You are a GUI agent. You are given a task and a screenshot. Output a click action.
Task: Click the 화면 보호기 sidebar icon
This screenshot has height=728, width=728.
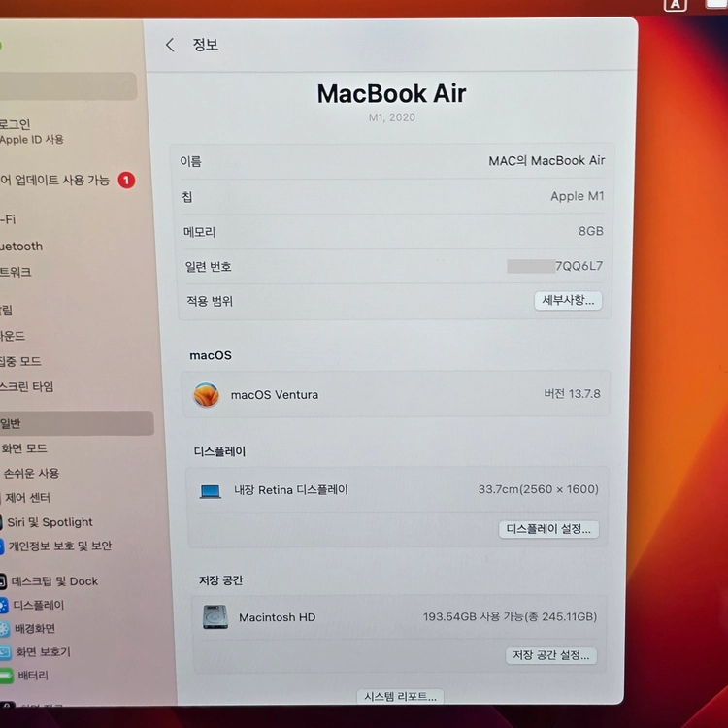coord(5,652)
